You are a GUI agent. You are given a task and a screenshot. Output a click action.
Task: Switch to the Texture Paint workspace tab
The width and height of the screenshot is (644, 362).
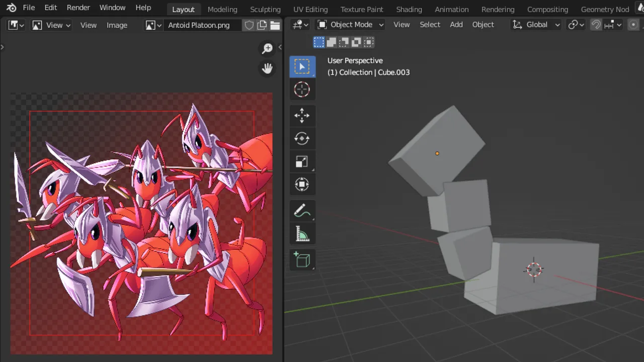pyautogui.click(x=362, y=9)
